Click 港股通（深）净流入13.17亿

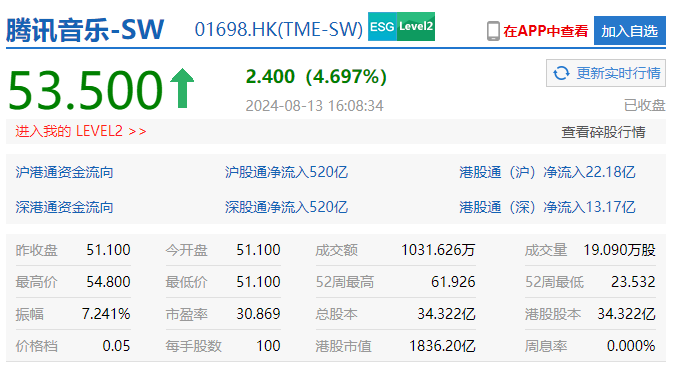point(547,207)
